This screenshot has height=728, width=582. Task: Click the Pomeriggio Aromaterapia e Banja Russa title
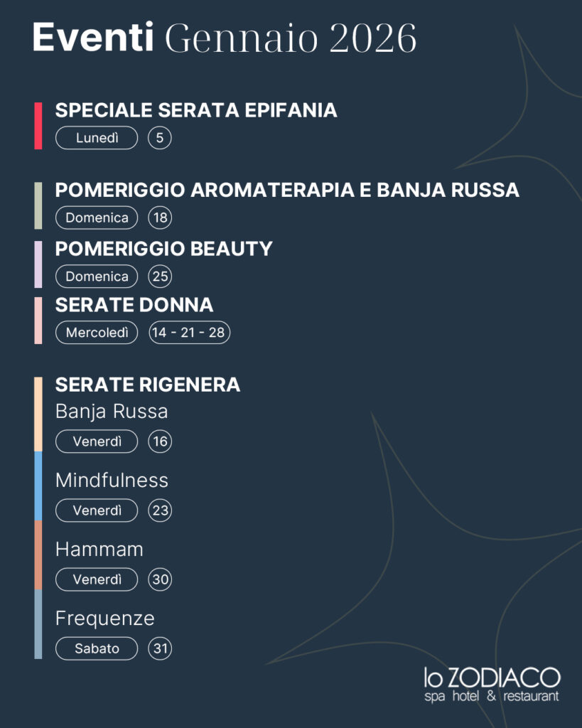point(287,190)
